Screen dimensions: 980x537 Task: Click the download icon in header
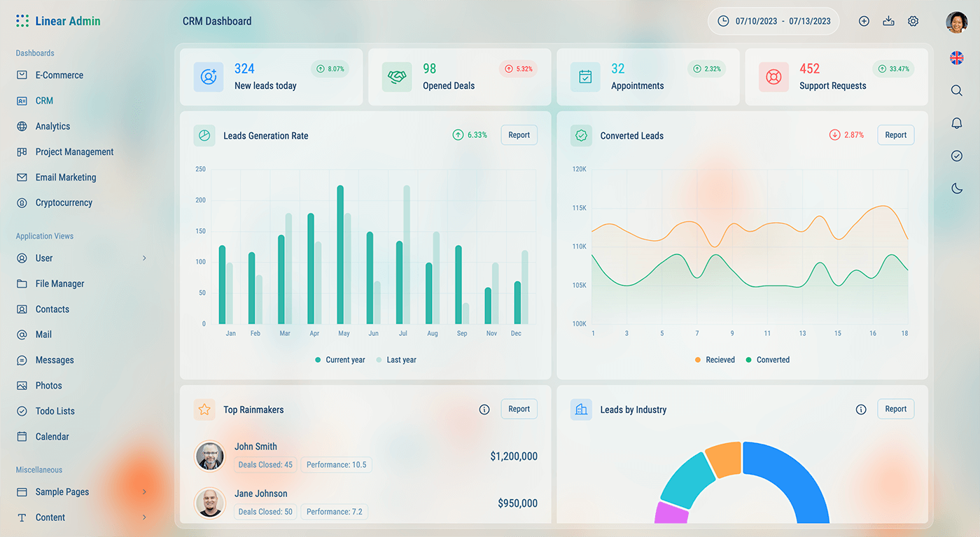(888, 21)
